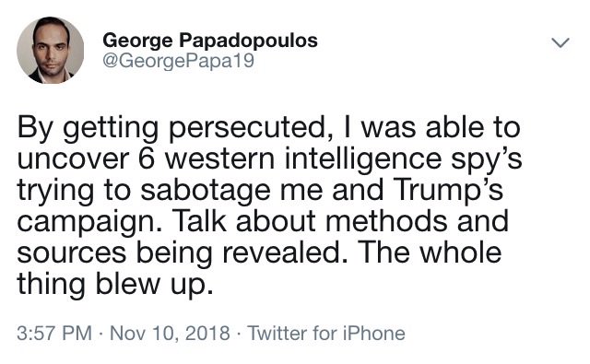590x364 pixels.
Task: Click the word "sabotage" in the tweet
Action: click(x=206, y=191)
